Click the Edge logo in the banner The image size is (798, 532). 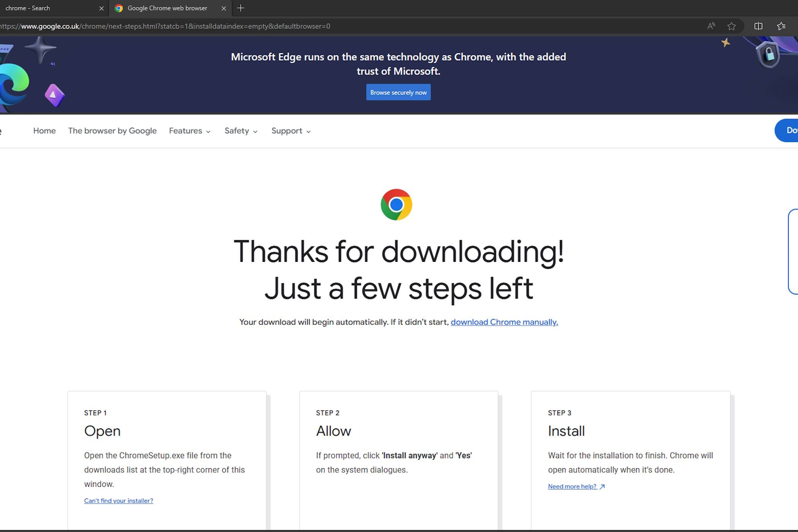tap(14, 84)
